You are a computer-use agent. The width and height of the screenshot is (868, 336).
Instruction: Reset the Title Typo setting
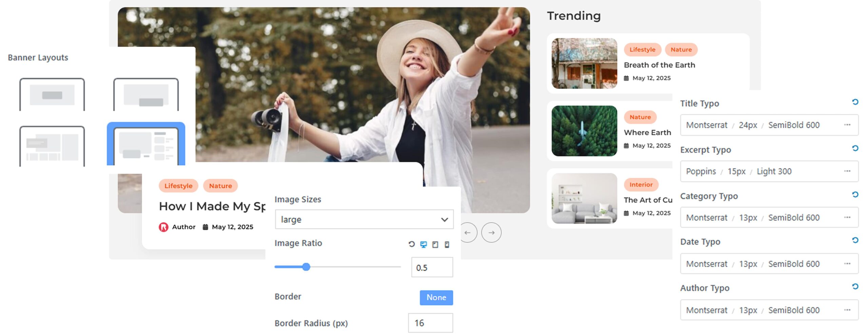(855, 102)
